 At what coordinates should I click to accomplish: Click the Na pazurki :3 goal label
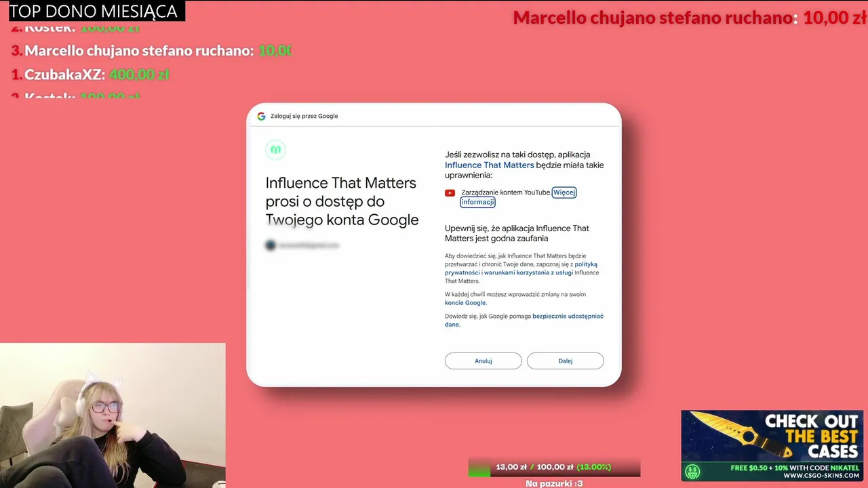tap(554, 483)
